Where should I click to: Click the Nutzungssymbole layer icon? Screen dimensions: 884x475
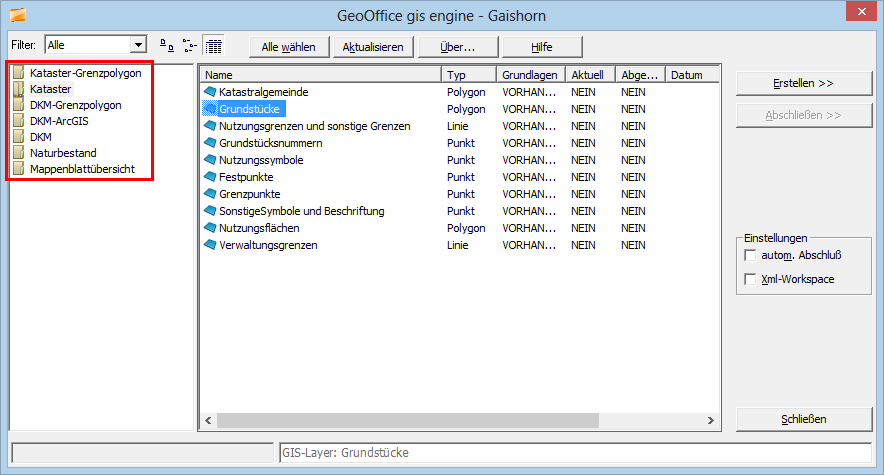tap(210, 159)
